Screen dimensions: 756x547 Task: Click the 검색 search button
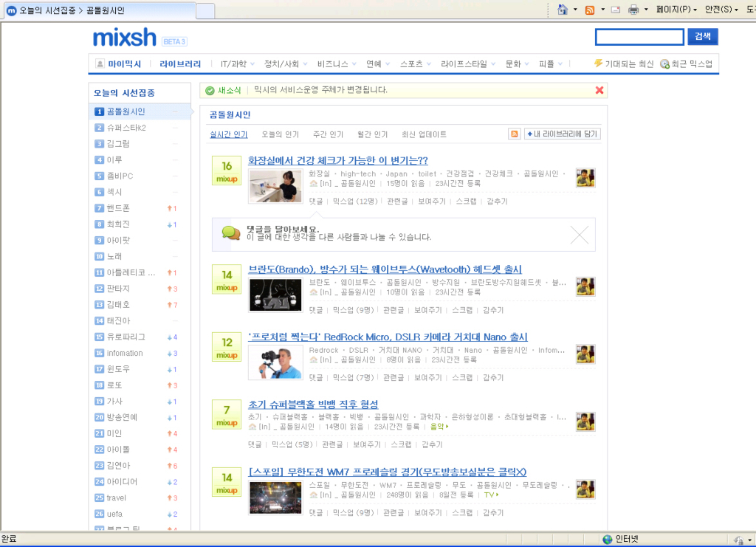[703, 37]
